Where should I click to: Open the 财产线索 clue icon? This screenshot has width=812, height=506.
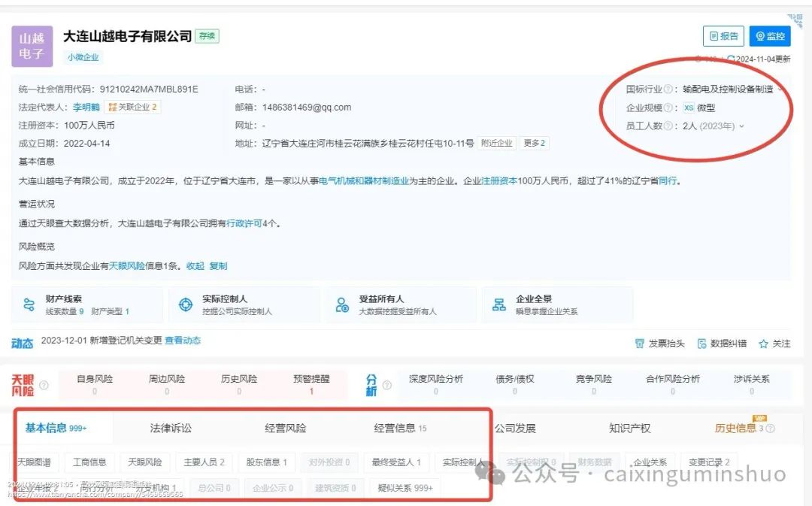click(x=29, y=305)
